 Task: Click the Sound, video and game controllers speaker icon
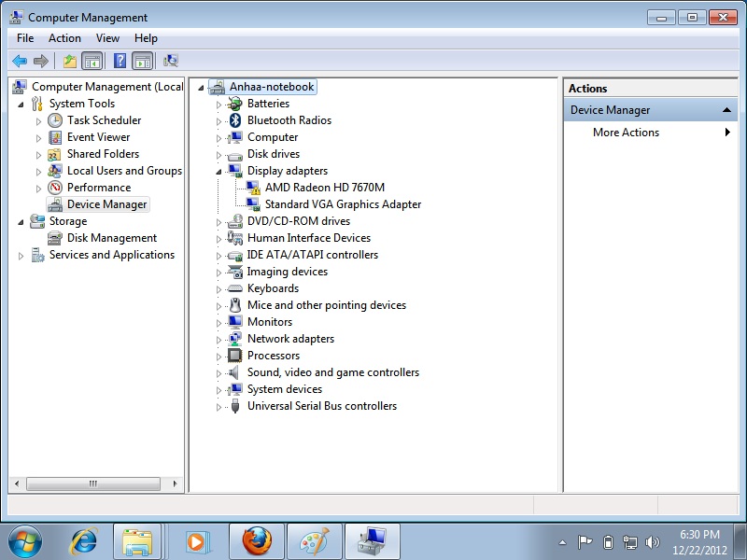[x=234, y=372]
